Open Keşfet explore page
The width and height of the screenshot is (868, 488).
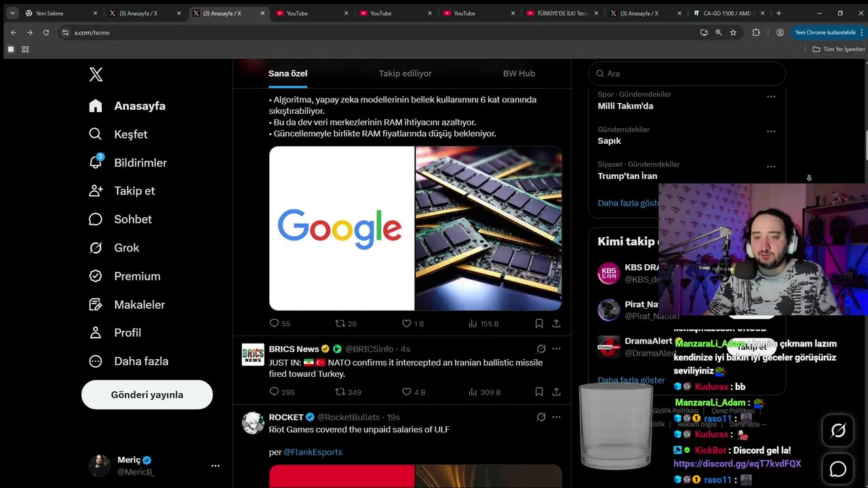(119, 134)
